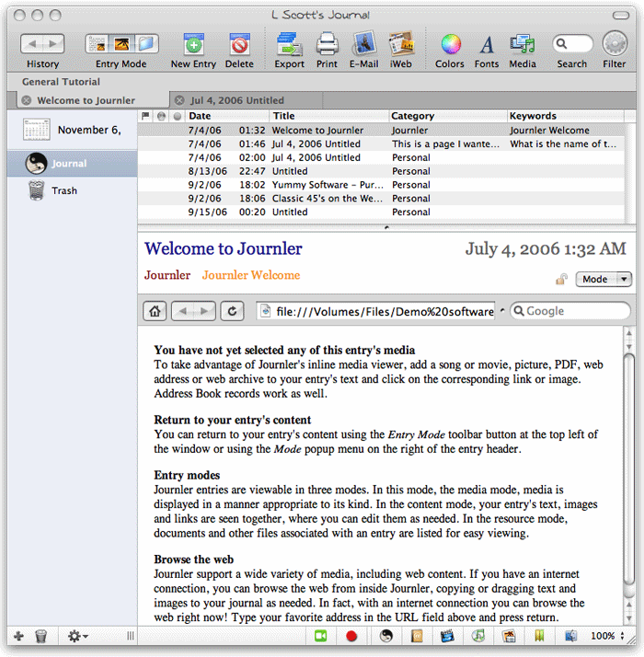The width and height of the screenshot is (644, 657).
Task: Go back with History left arrow
Action: tap(32, 43)
